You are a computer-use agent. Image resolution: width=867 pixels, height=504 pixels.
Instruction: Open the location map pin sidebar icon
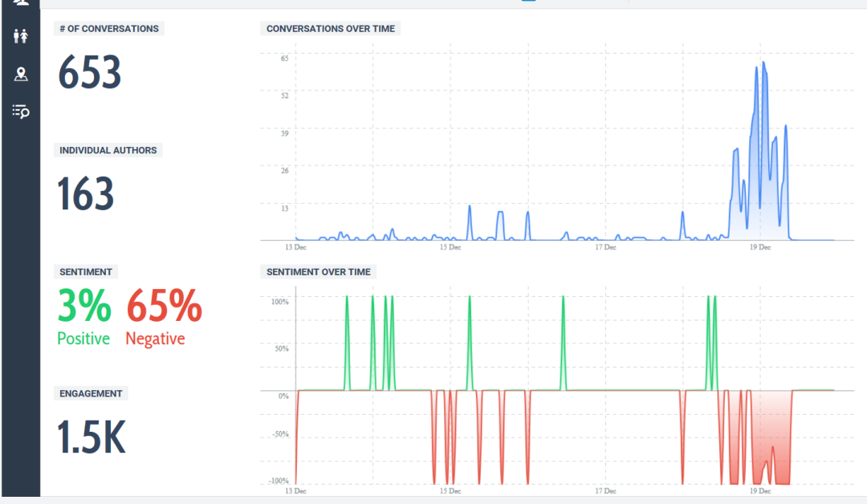[21, 75]
